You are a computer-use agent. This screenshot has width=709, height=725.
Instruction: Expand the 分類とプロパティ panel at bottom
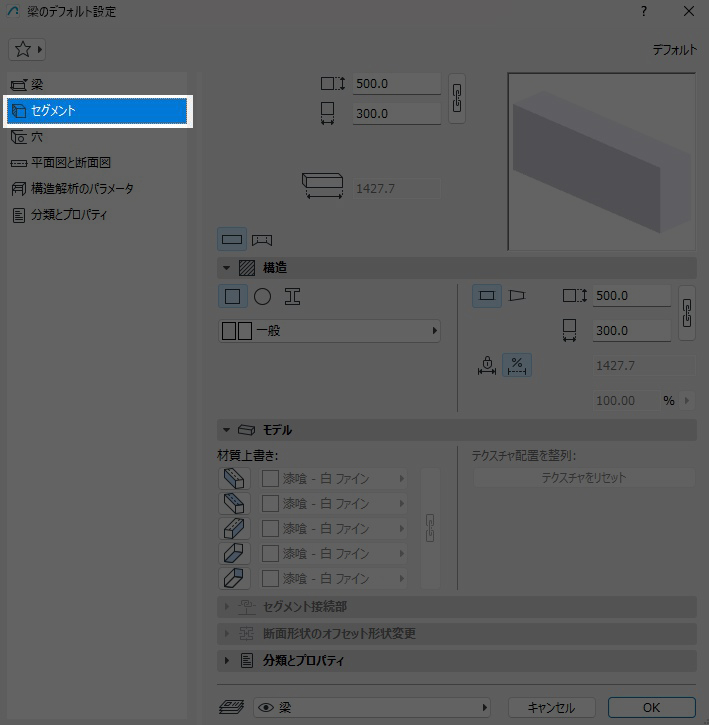click(227, 661)
